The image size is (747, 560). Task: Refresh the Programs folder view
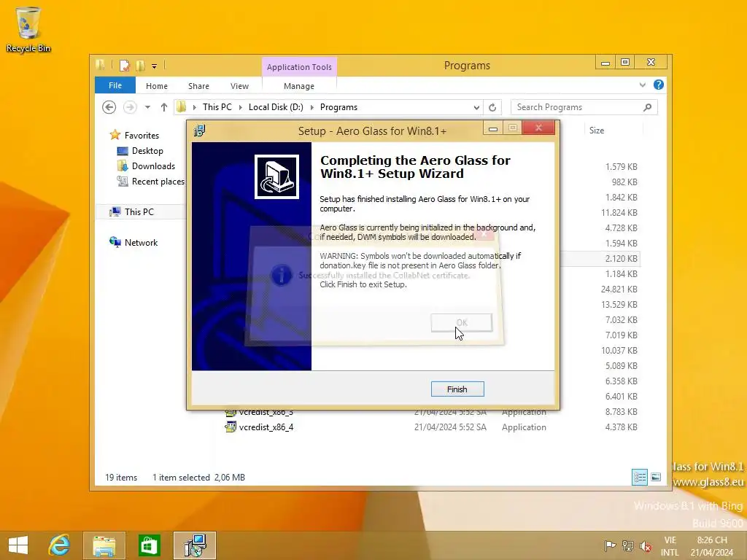pyautogui.click(x=492, y=107)
